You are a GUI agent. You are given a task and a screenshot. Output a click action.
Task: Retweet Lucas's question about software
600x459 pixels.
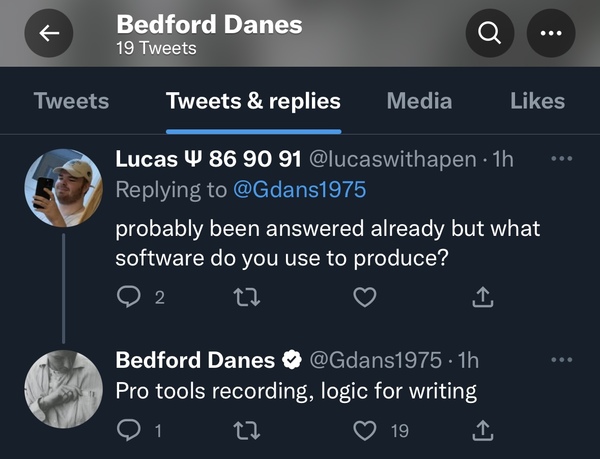pyautogui.click(x=247, y=298)
